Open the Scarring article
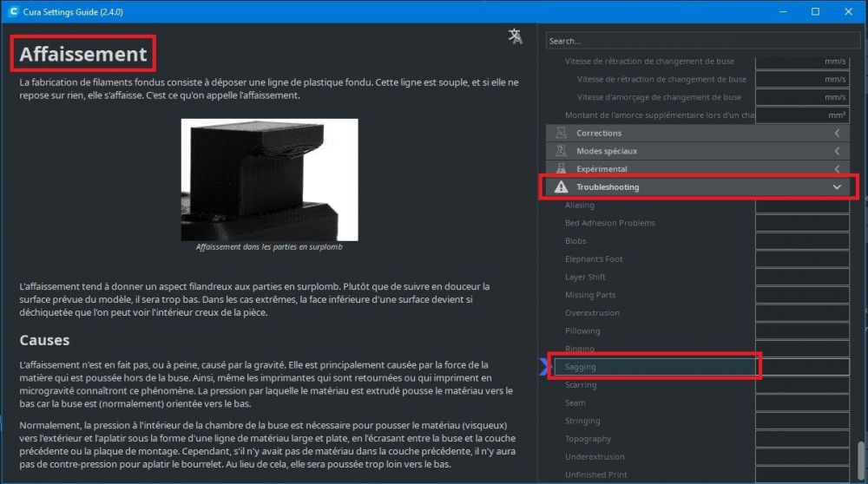Screen dimensions: 868x484 581,385
